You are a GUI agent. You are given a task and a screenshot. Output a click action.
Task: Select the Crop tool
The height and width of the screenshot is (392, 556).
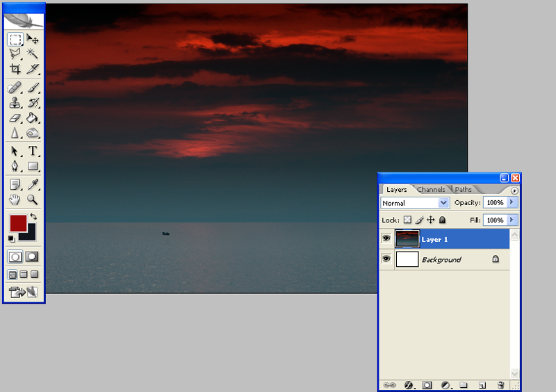(x=15, y=69)
